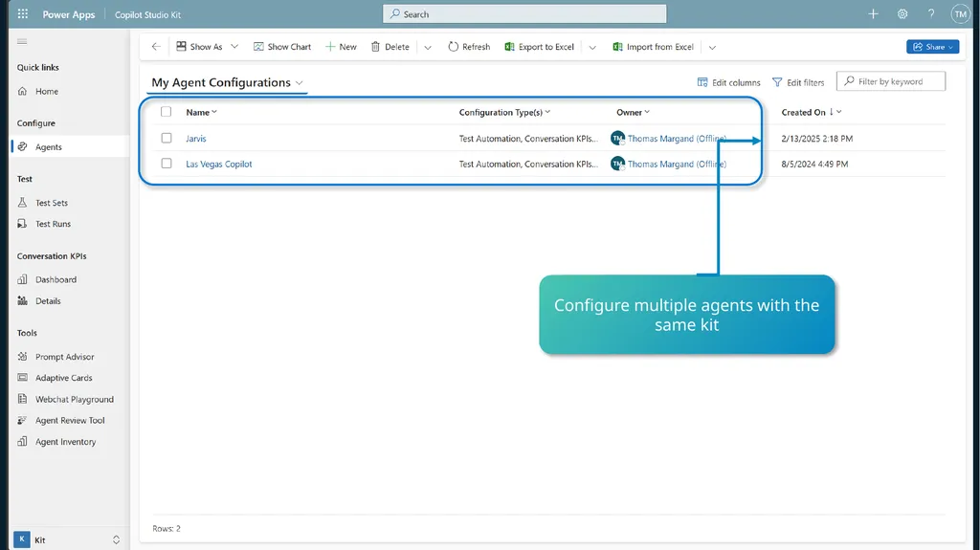Viewport: 980px width, 550px height.
Task: Click the 2/13/2025 2:18 PM date cell
Action: (817, 138)
